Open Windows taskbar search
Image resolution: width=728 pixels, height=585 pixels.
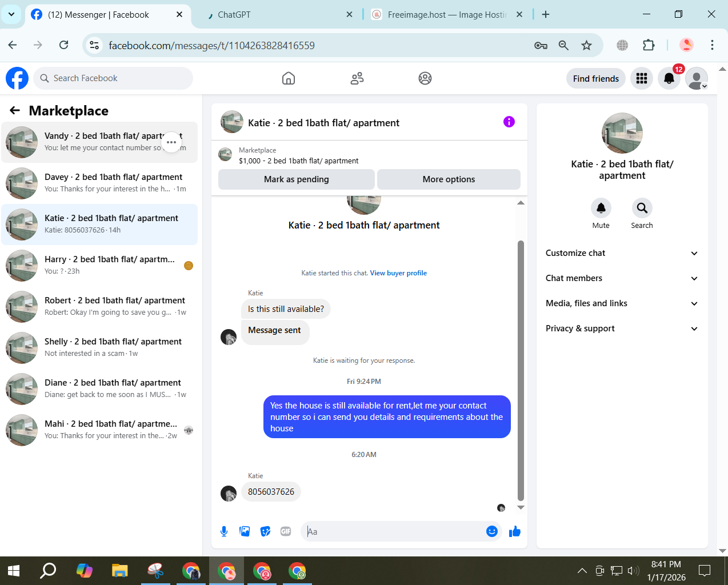pos(49,570)
